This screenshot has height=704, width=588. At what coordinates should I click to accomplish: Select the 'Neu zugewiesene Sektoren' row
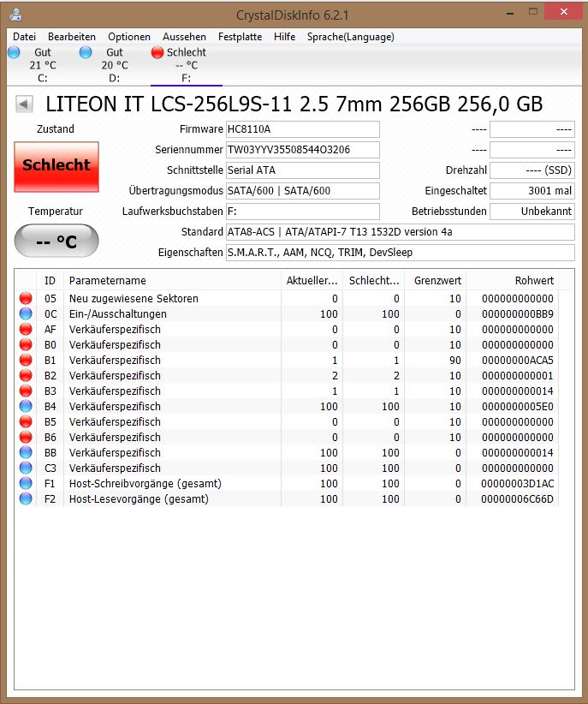point(288,299)
